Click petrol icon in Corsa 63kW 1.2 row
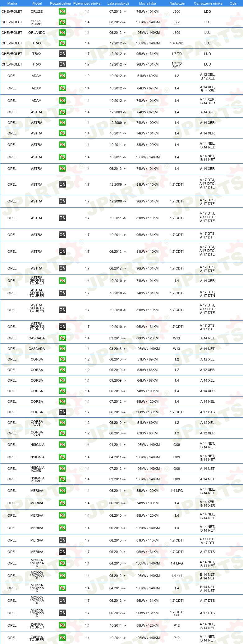 (62, 370)
